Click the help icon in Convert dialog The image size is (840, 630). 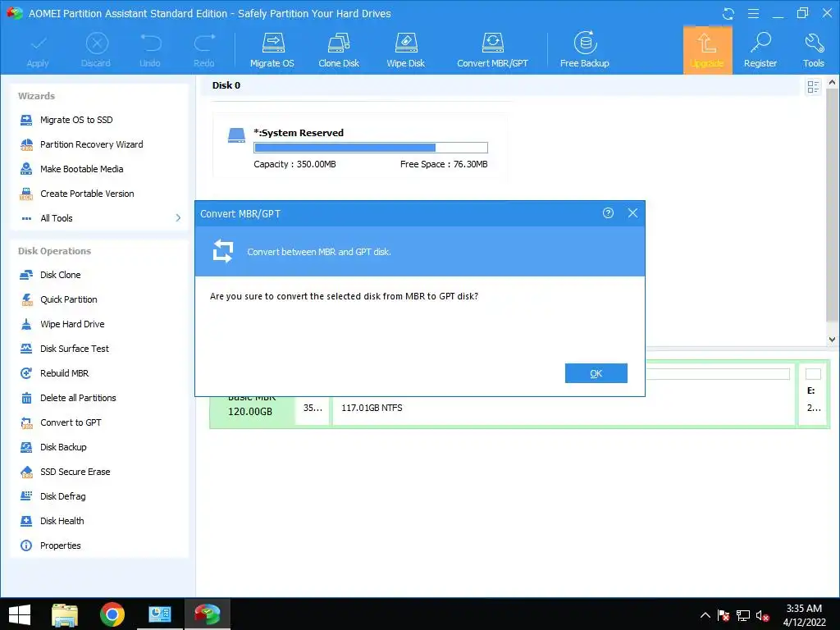tap(608, 213)
